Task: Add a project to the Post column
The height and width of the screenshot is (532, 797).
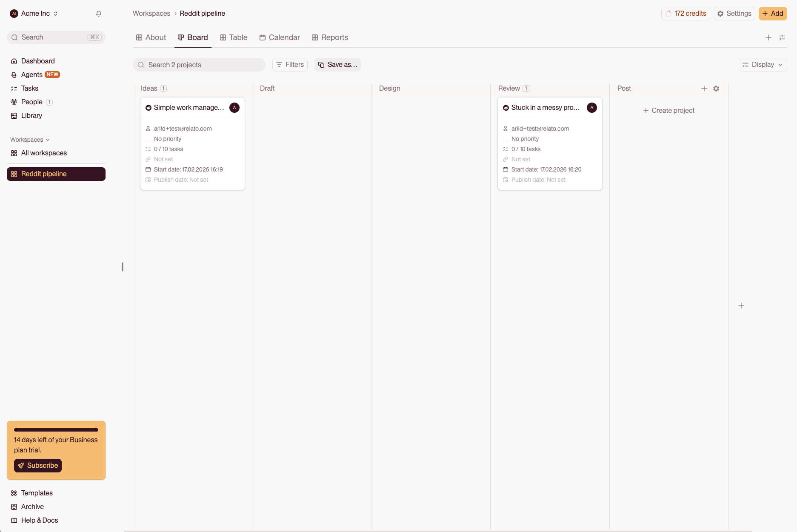Action: (704, 88)
